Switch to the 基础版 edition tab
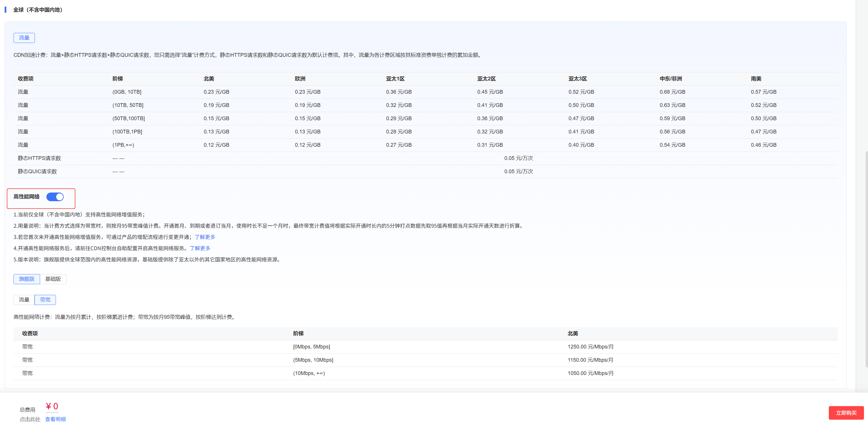The width and height of the screenshot is (868, 426). point(53,279)
